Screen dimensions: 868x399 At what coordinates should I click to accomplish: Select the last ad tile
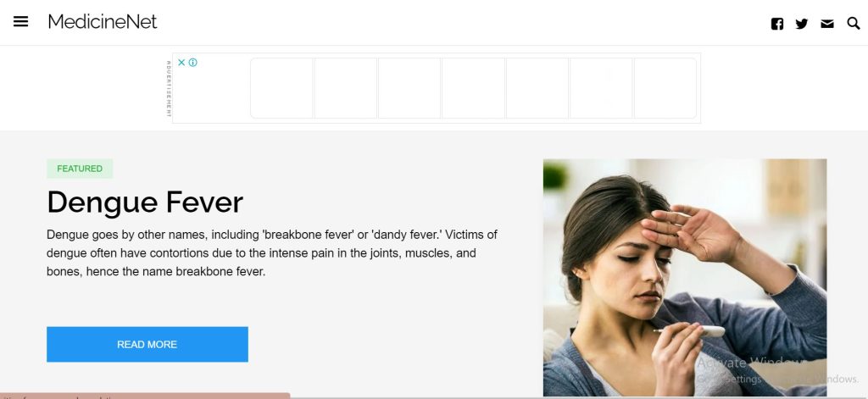click(x=665, y=88)
